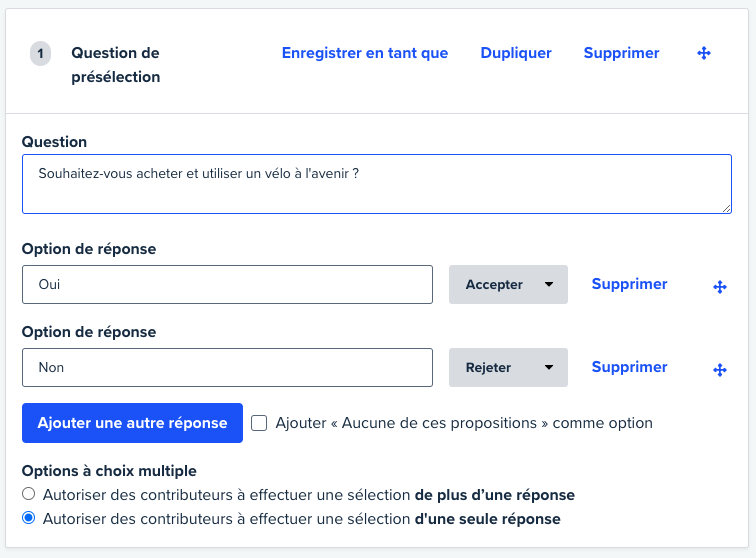Click Supprimer in the question header
756x558 pixels.
coord(621,53)
